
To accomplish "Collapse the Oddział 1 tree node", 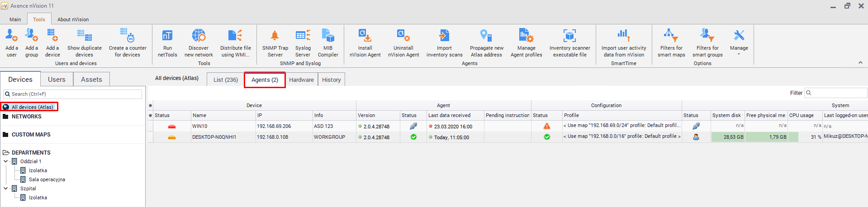I will [6, 161].
